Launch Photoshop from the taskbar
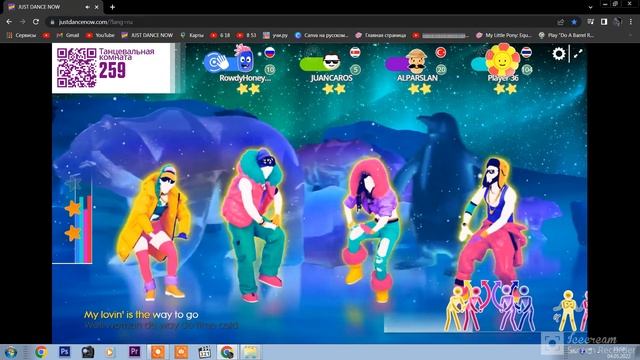Viewport: 640px width, 360px height. tap(64, 352)
